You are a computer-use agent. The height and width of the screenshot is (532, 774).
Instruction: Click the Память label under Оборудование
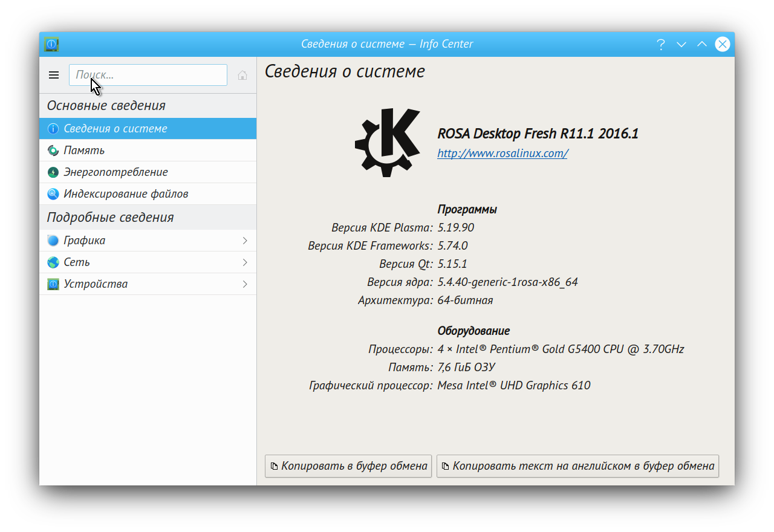[x=411, y=368]
